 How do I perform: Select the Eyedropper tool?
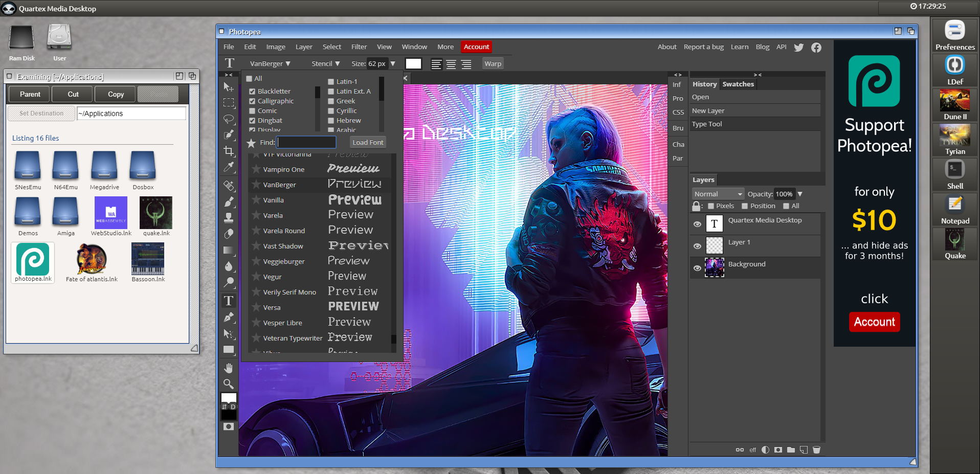click(229, 167)
